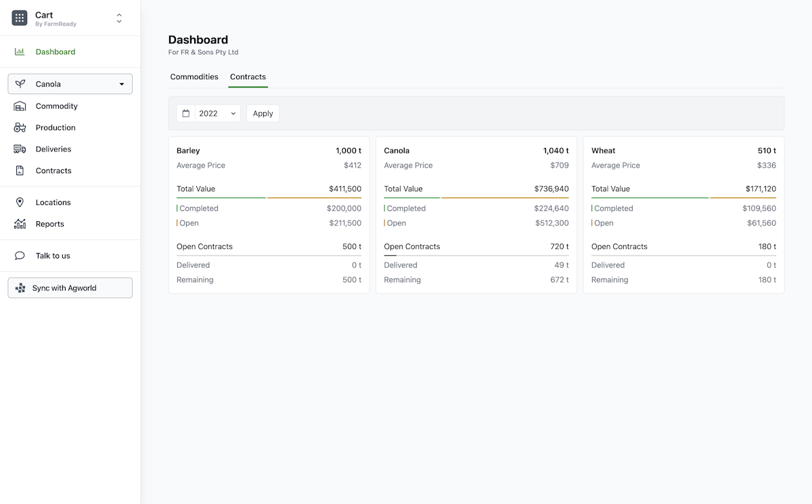Click the Deliveries truck icon
Image resolution: width=812 pixels, height=504 pixels.
[20, 149]
